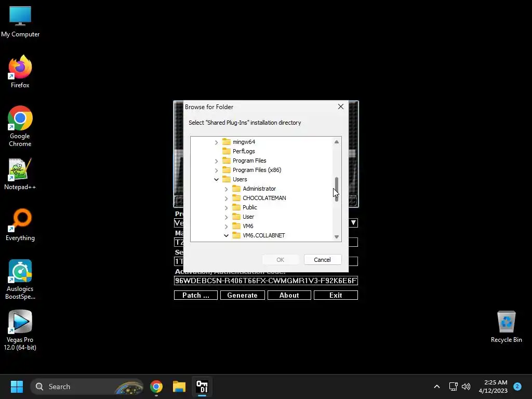The height and width of the screenshot is (399, 532).
Task: Click the keygen Exit button
Action: pos(336,295)
